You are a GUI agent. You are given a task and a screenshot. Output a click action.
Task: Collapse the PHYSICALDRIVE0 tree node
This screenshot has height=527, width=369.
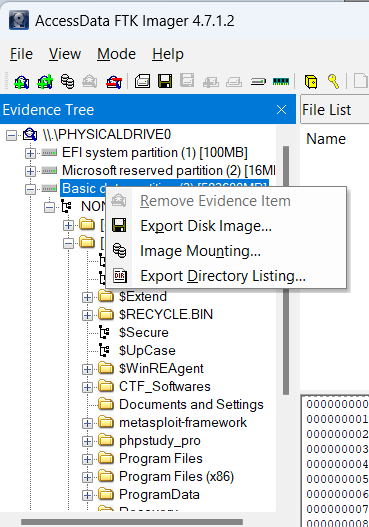click(x=11, y=135)
